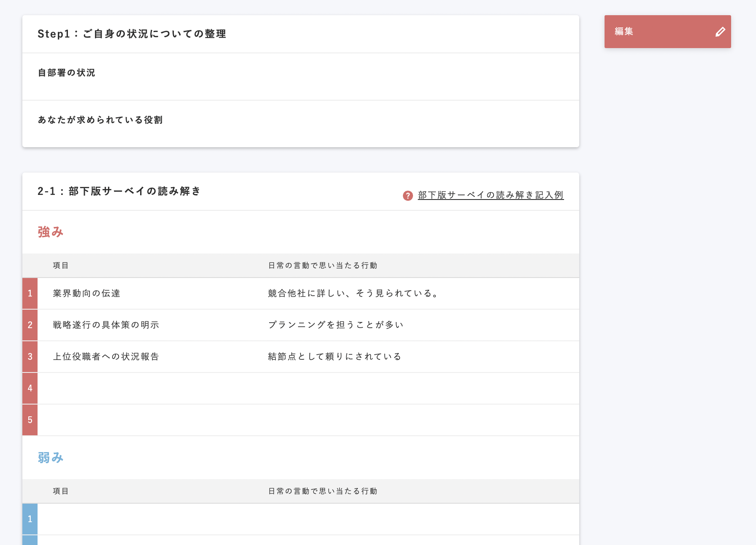Click the 自部署の状況 heading

(67, 73)
